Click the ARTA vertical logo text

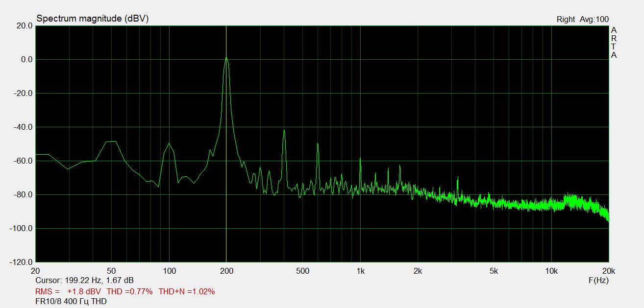(x=614, y=43)
